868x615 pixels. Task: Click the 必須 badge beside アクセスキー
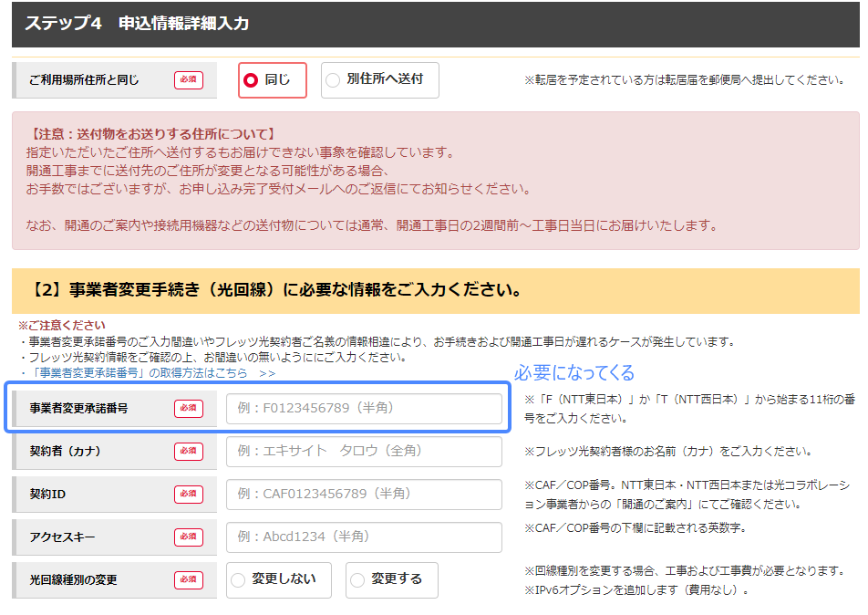click(189, 537)
